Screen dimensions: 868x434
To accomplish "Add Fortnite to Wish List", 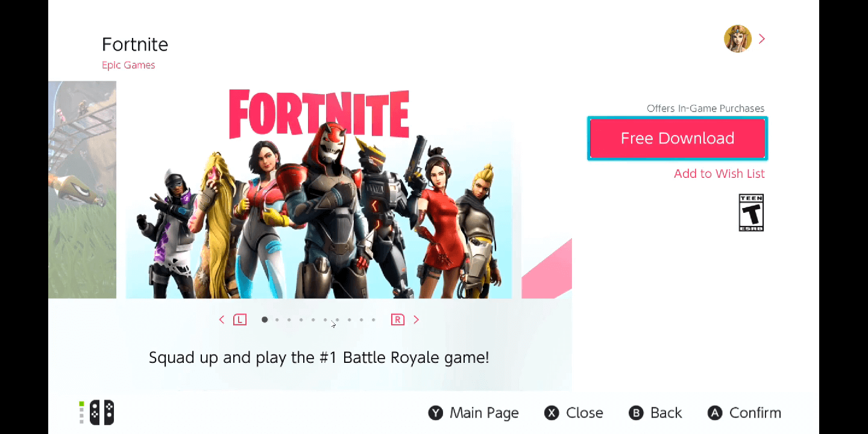I will 719,174.
